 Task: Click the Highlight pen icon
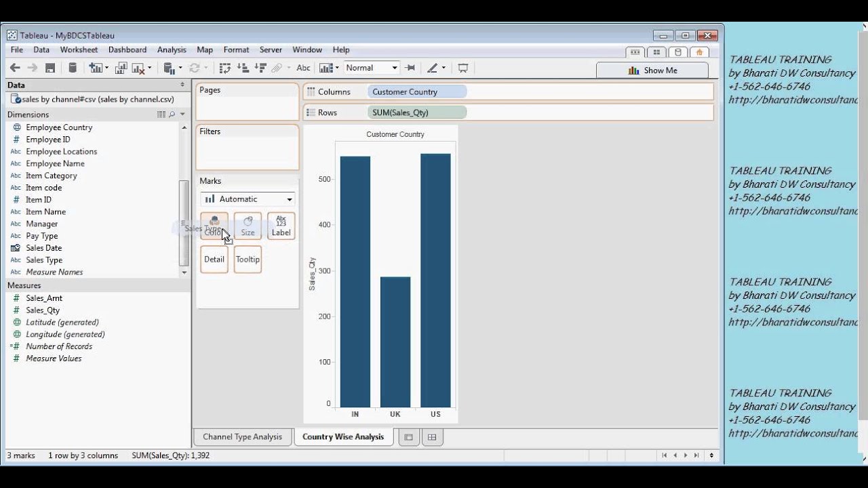click(433, 68)
